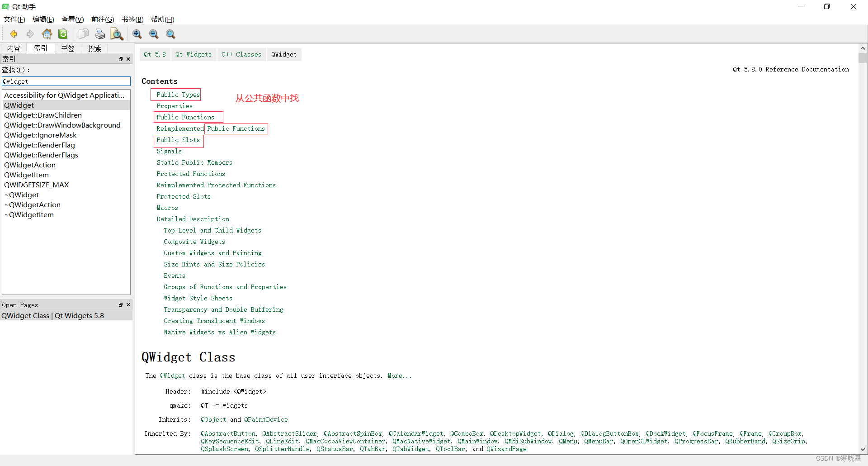The height and width of the screenshot is (466, 868).
Task: Switch to the 内容 tab
Action: click(x=14, y=48)
